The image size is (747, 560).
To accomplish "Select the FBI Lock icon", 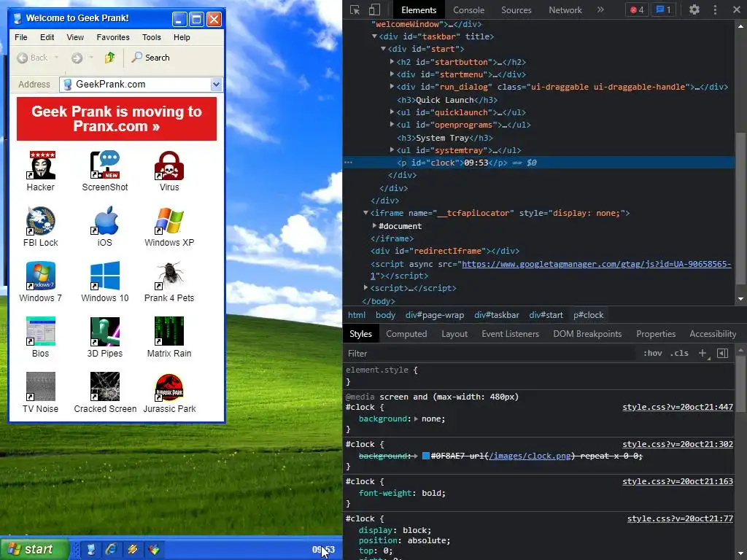I will click(41, 220).
